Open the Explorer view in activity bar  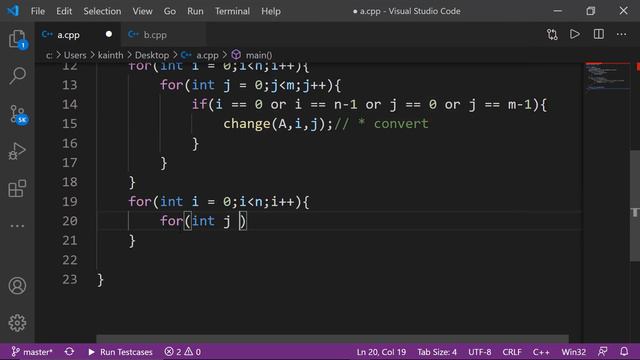[x=18, y=40]
